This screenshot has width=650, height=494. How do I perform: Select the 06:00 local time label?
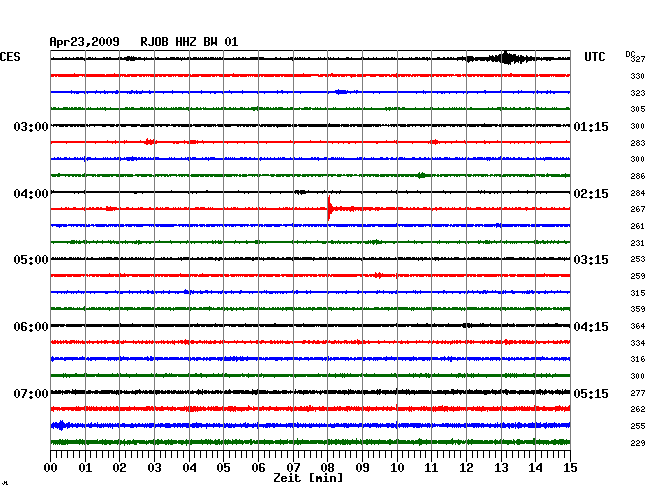(31, 327)
